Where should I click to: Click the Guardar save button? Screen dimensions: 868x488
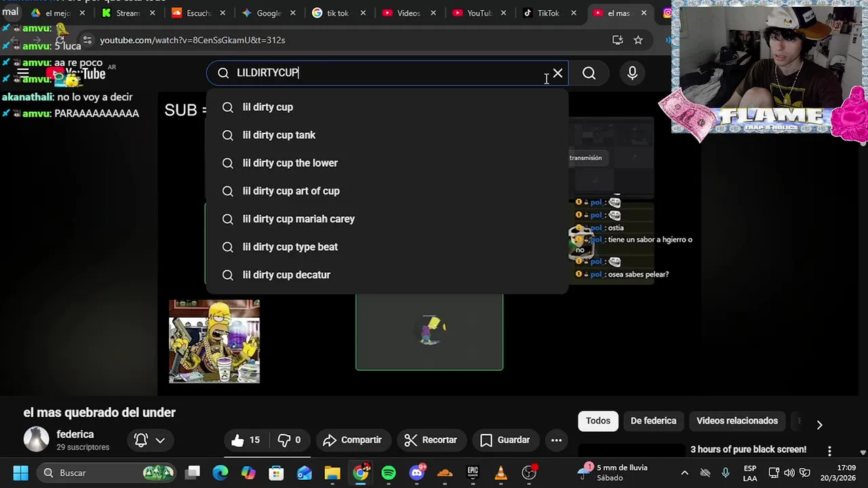coord(506,440)
